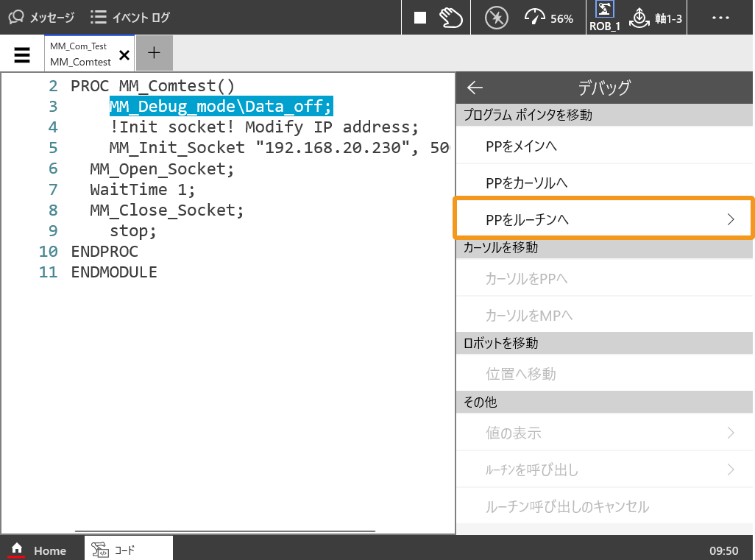This screenshot has width=755, height=560.
Task: Select 位置へ移動 option
Action: click(x=604, y=374)
